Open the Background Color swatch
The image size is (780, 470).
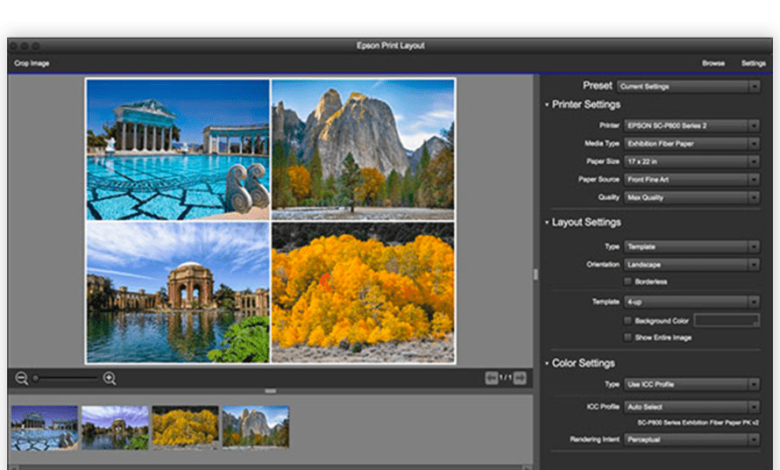pyautogui.click(x=727, y=321)
